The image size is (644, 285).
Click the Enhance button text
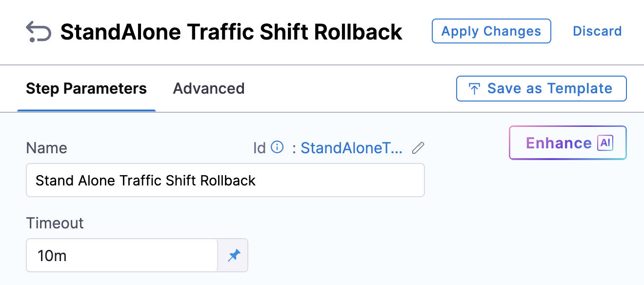click(559, 143)
